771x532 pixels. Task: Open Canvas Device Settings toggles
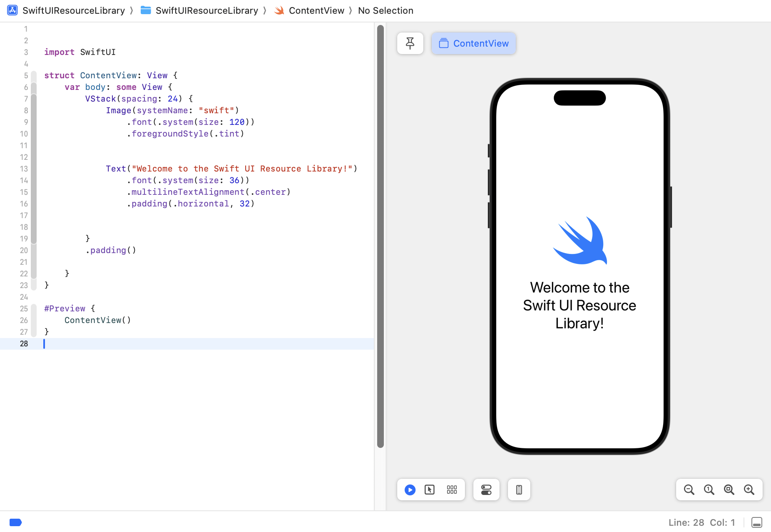tap(486, 490)
